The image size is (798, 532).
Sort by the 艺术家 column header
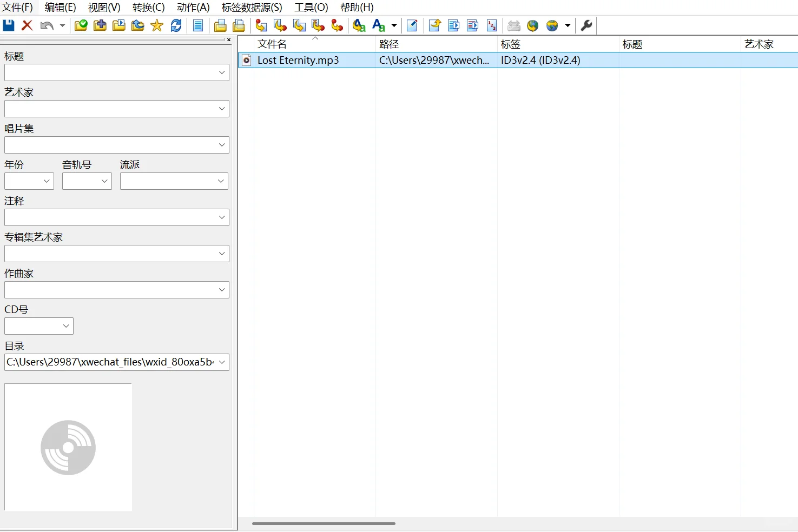pos(769,44)
